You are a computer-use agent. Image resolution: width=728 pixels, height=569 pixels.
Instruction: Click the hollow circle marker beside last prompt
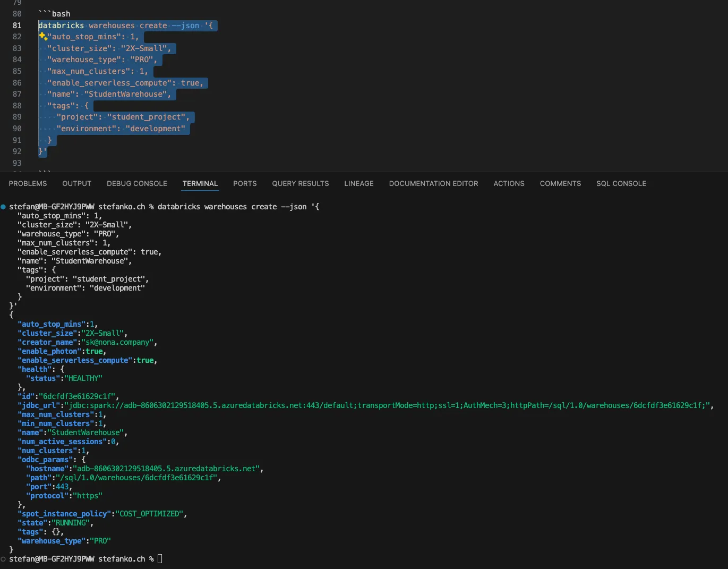click(x=3, y=559)
